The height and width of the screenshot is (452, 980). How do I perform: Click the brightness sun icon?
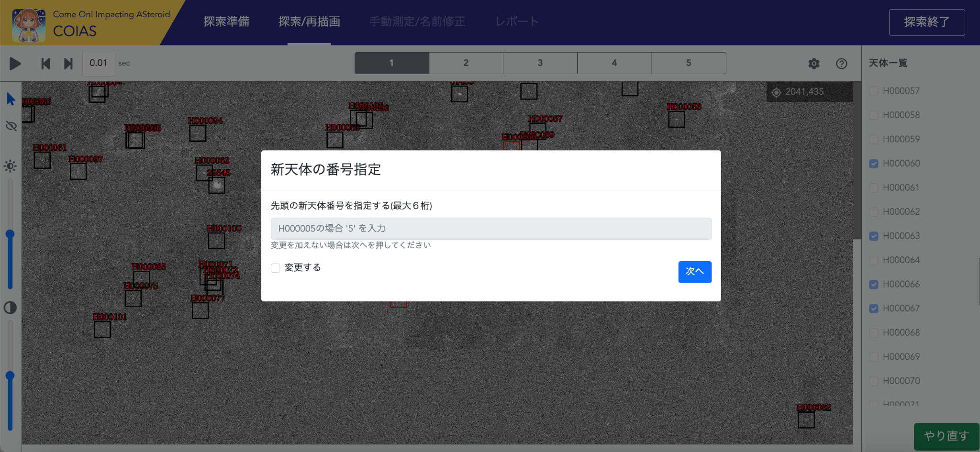[x=10, y=166]
